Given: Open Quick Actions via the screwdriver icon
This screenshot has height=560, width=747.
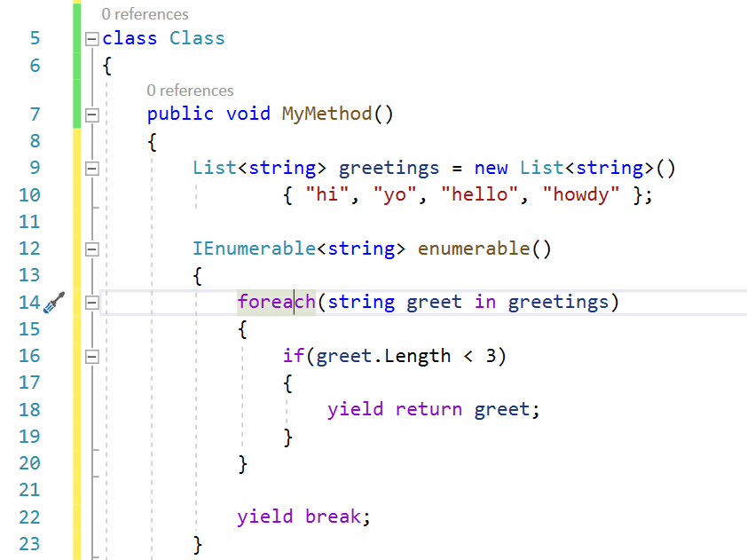Looking at the screenshot, I should 53,302.
